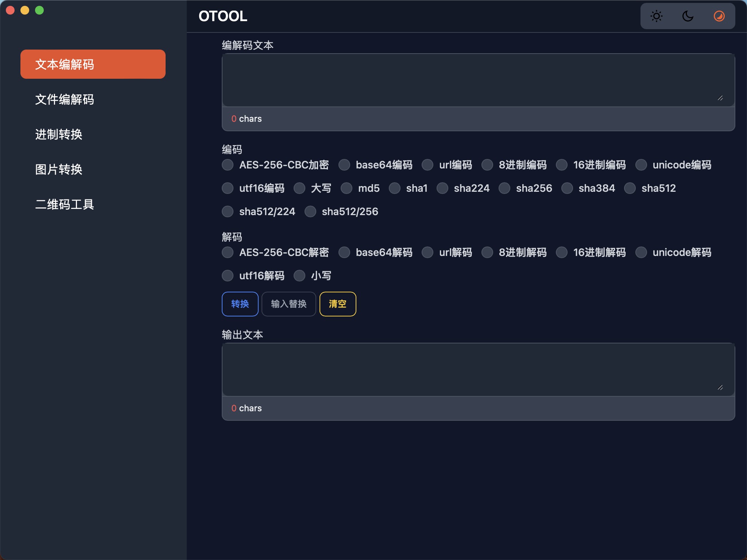Open the 文件编解码 sidebar item
Image resolution: width=747 pixels, height=560 pixels.
[x=65, y=100]
